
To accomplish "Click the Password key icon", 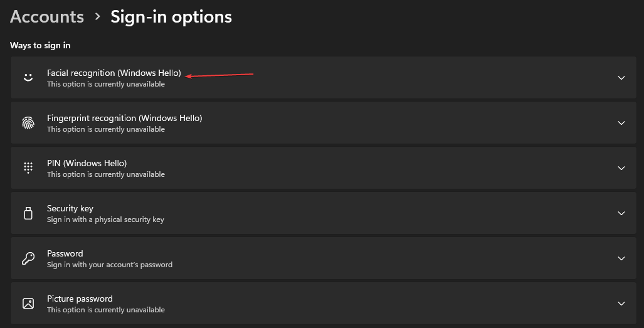I will 28,258.
